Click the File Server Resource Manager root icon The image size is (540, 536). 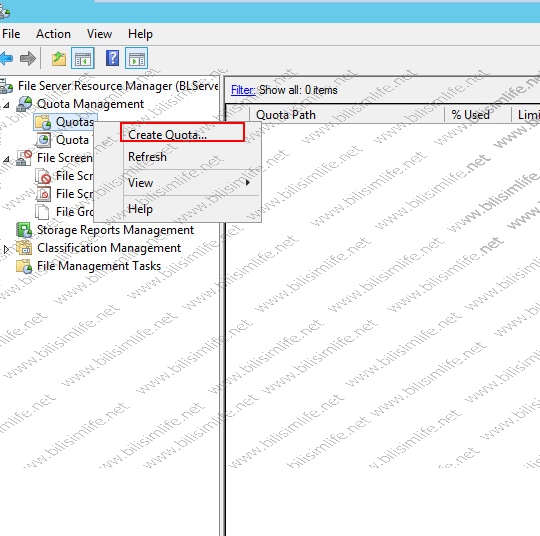pyautogui.click(x=6, y=86)
